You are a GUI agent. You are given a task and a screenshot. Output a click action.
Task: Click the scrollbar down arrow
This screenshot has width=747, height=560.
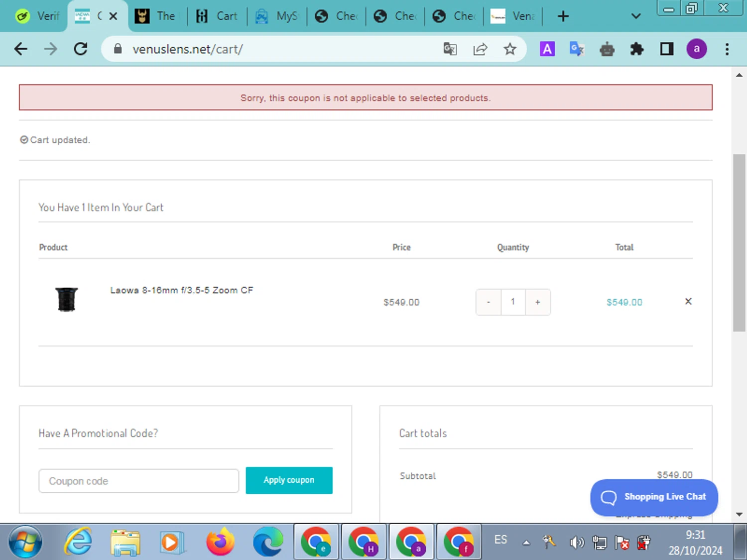click(739, 514)
